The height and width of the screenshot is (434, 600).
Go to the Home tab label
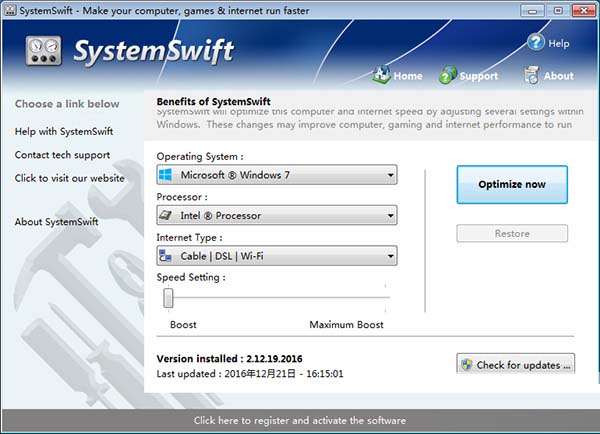408,76
